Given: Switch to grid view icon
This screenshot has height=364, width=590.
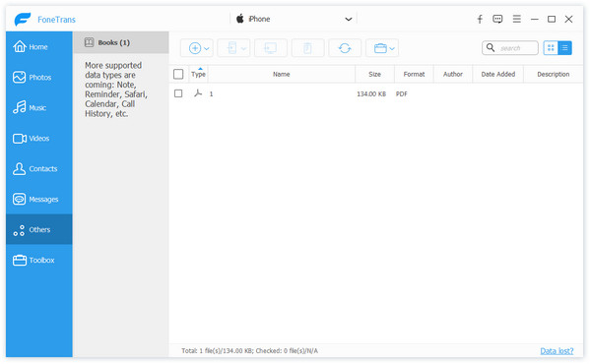Looking at the screenshot, I should coord(551,47).
